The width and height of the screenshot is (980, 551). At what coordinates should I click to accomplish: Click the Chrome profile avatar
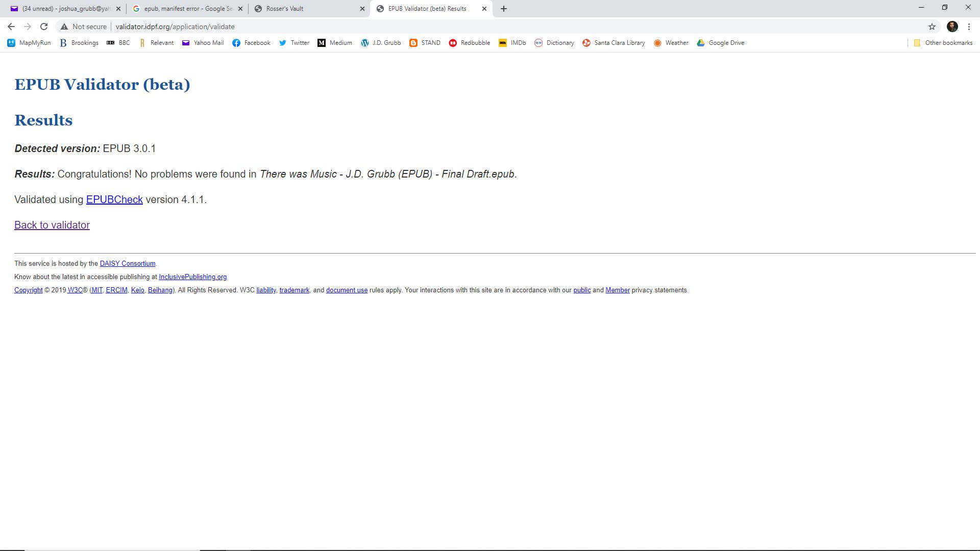point(952,27)
